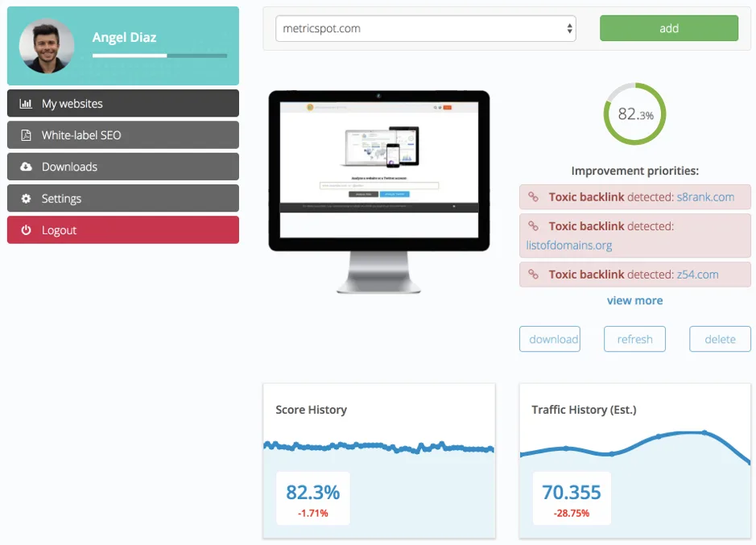Click the Traffic History (Est.) title

click(584, 410)
